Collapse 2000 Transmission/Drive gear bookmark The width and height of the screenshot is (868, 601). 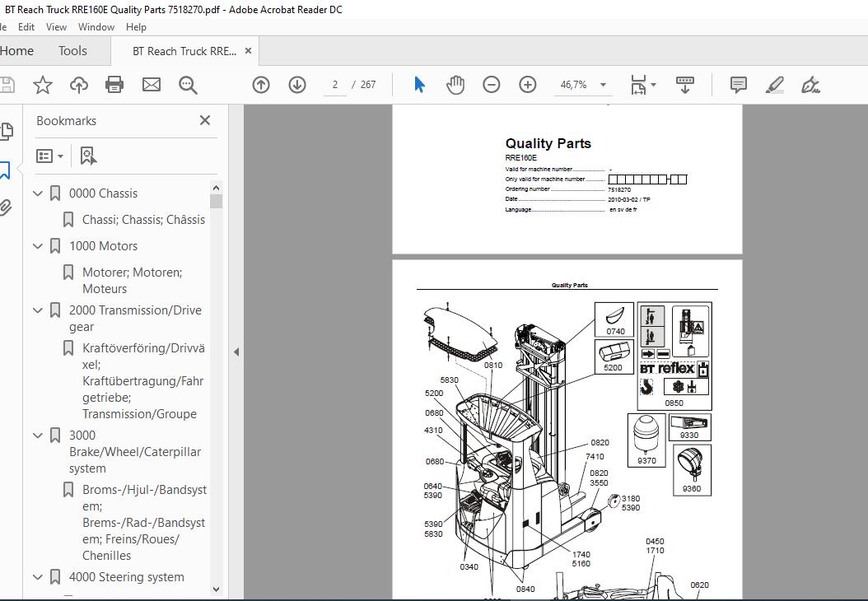(x=38, y=310)
